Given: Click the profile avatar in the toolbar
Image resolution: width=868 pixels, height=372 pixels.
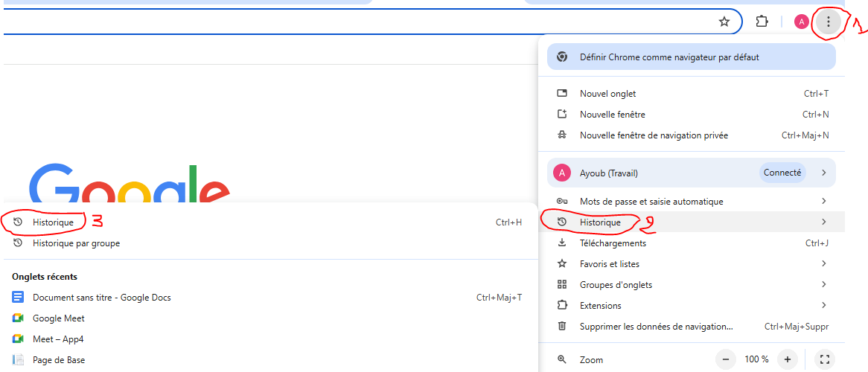Looking at the screenshot, I should click(801, 22).
